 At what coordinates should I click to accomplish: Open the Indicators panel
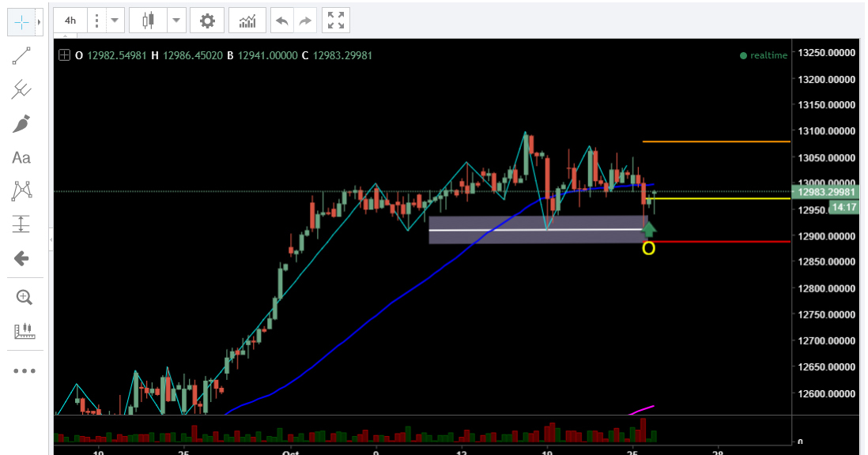[x=247, y=20]
